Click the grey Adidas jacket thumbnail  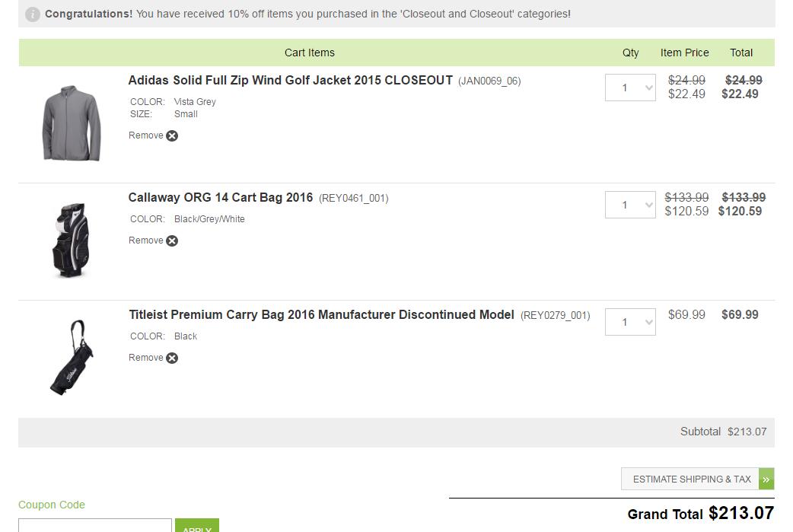(x=71, y=123)
